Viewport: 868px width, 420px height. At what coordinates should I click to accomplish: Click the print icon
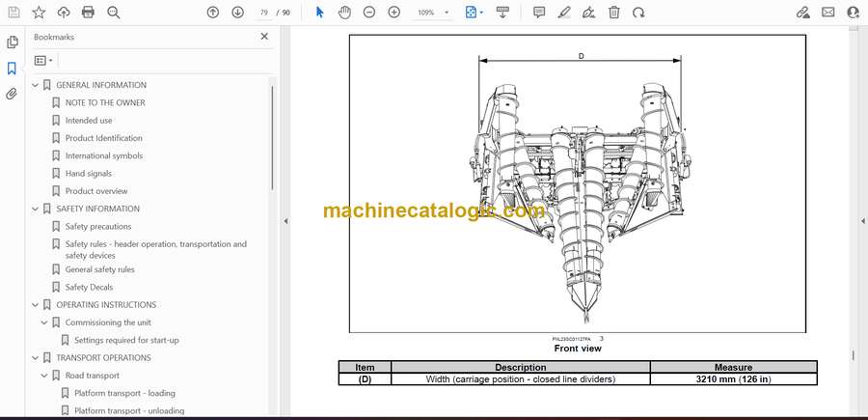[x=89, y=13]
